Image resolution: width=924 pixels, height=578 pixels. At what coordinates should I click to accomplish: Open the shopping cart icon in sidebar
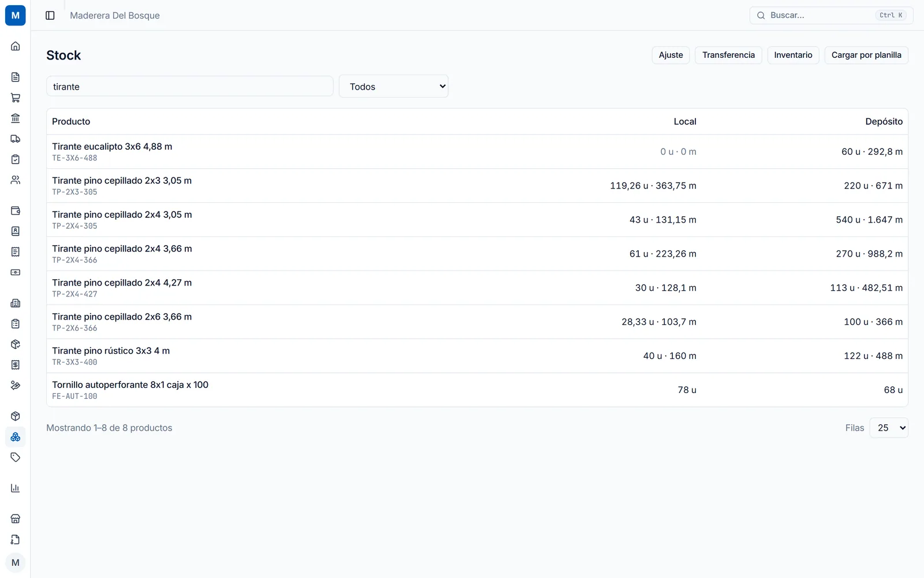(x=16, y=98)
